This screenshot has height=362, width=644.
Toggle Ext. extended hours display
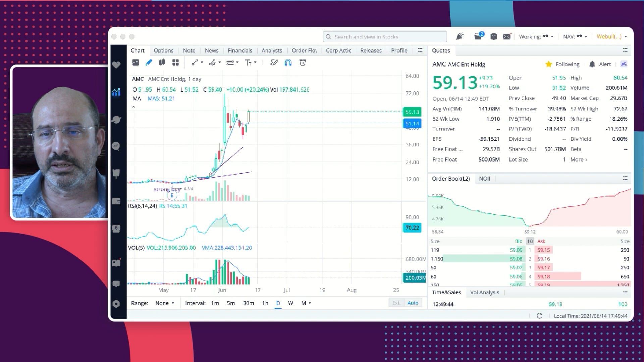[x=396, y=303]
